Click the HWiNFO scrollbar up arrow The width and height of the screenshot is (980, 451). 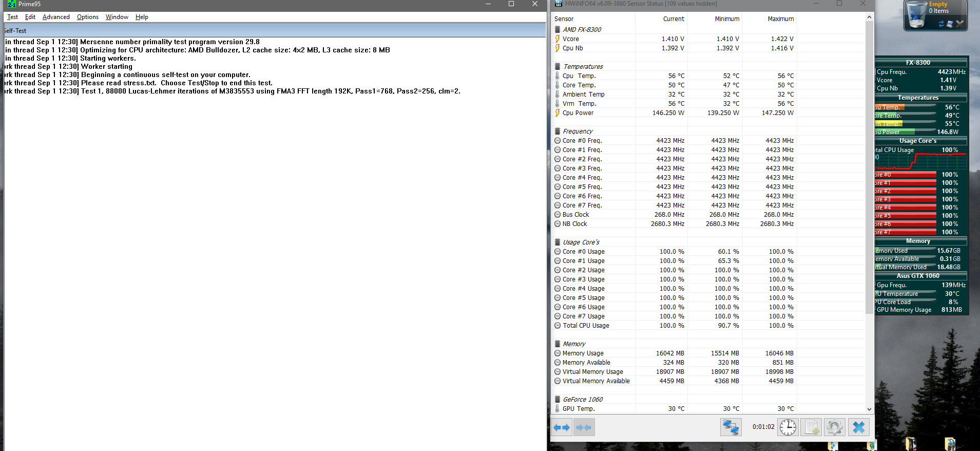869,17
